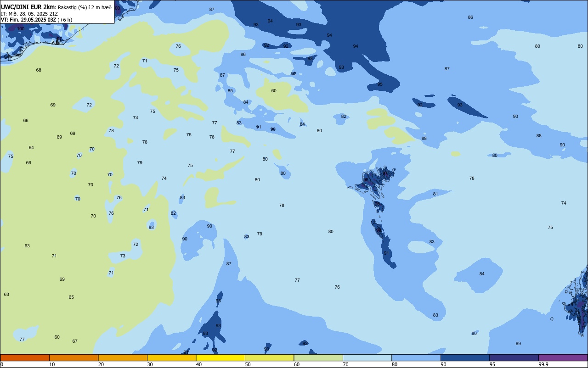Click the map value 85
588x368 pixels.
click(x=230, y=90)
